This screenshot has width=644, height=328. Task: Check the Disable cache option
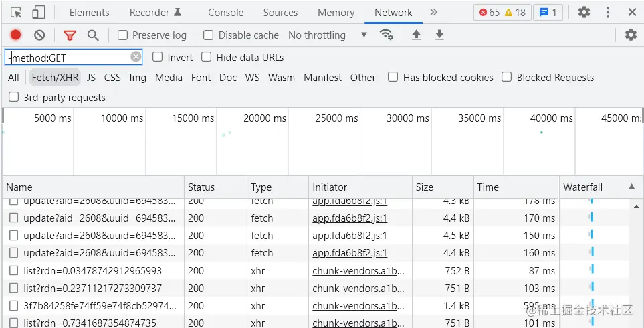209,35
